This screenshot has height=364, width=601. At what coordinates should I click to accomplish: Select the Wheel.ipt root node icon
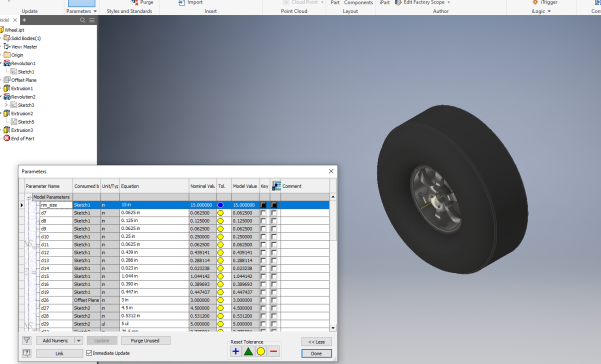click(2, 30)
